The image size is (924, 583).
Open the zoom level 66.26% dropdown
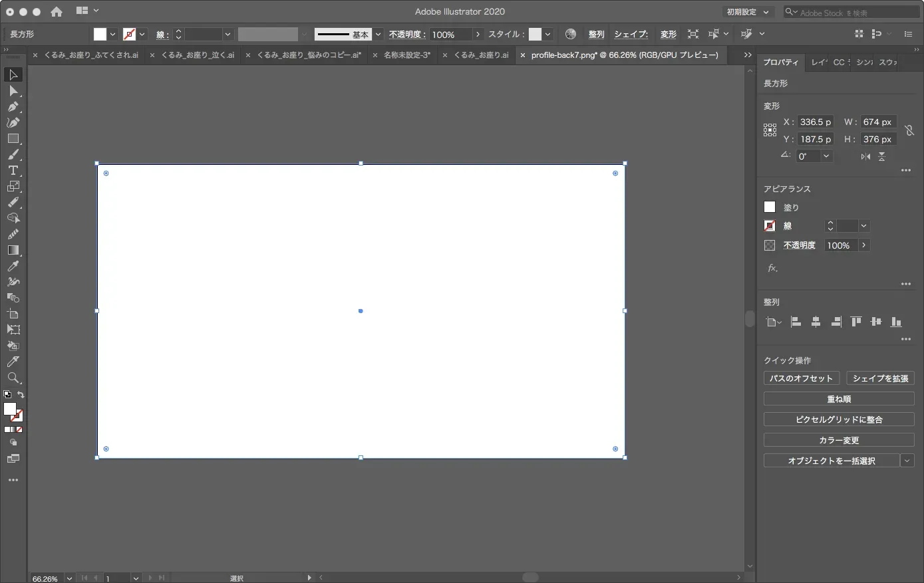(69, 578)
